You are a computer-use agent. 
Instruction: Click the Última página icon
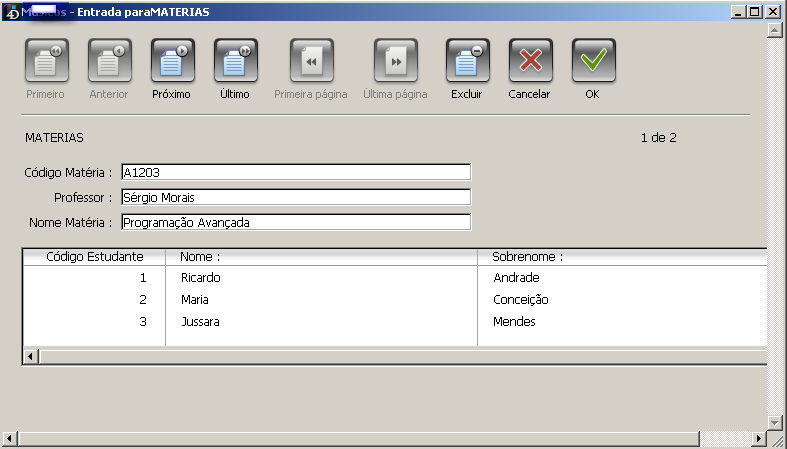point(395,62)
